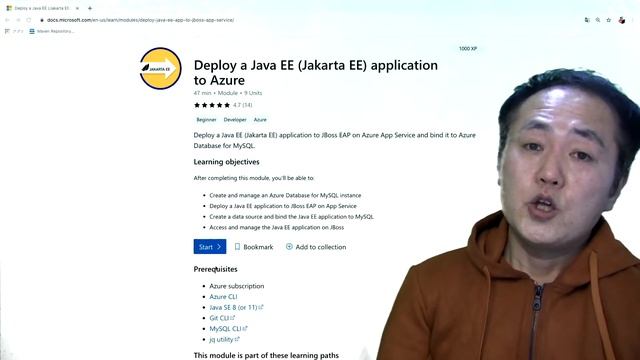Select the 'Deploy a Java EE' browser tab

click(x=42, y=8)
